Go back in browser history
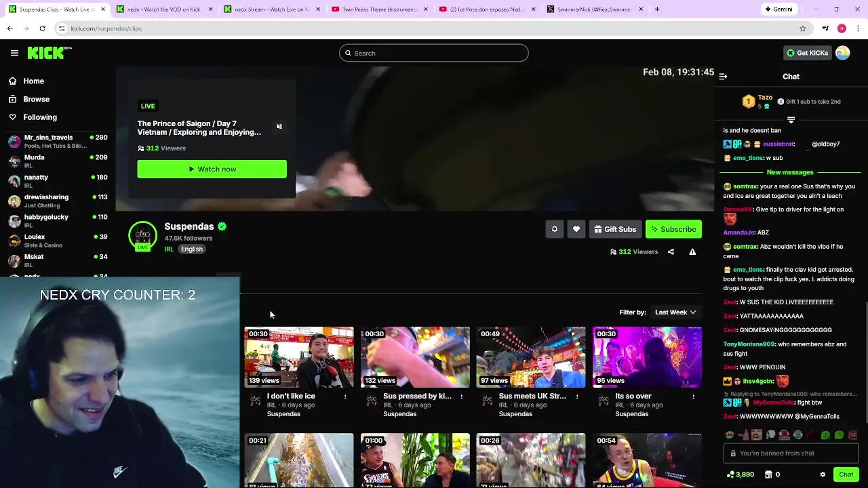The width and height of the screenshot is (868, 488). (x=9, y=28)
